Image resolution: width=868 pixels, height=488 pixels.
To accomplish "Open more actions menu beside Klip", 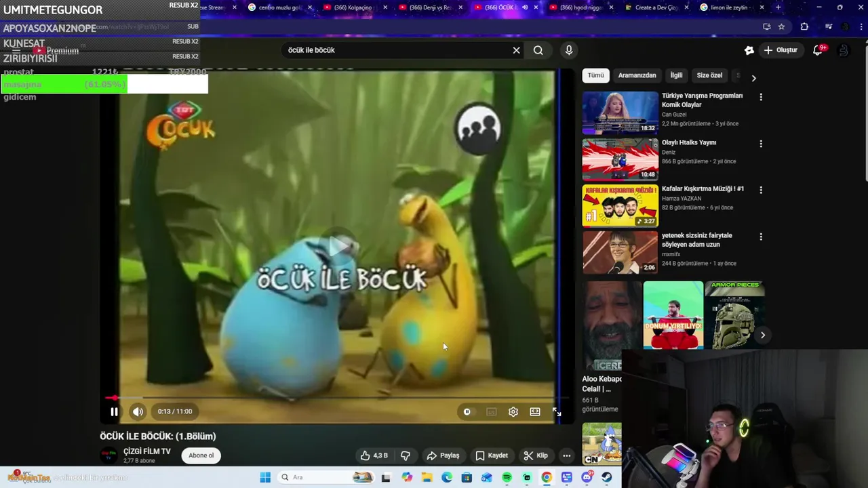I will 567,455.
